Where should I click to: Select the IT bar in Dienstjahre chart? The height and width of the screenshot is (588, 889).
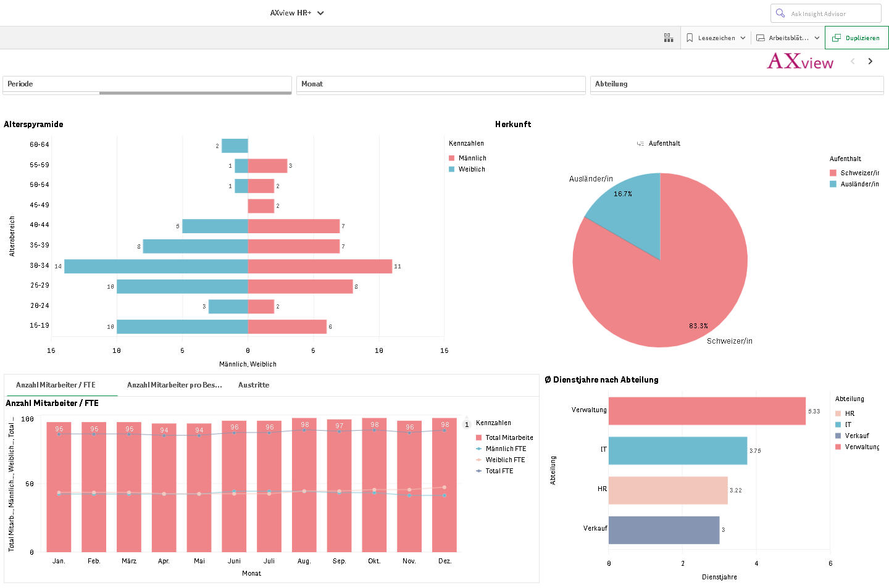678,450
